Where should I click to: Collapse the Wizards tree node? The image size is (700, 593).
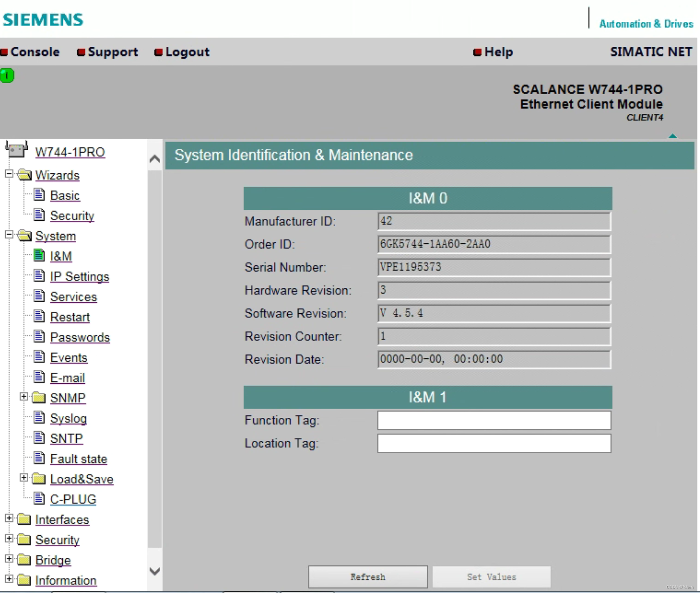tap(9, 174)
